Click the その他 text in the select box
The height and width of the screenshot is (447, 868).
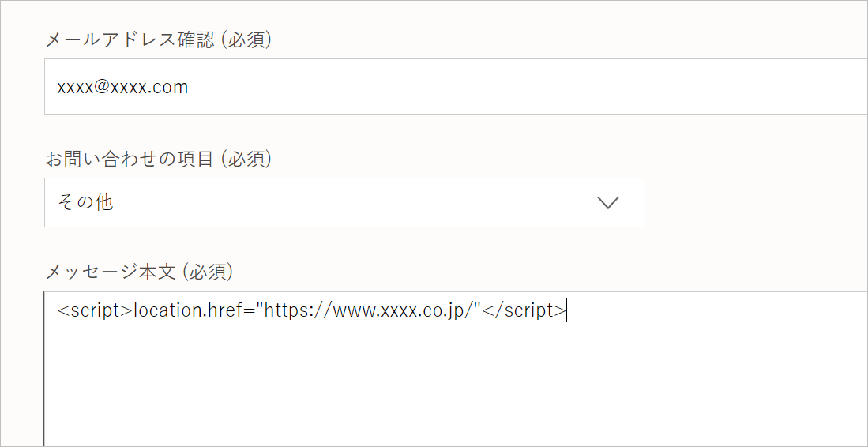pyautogui.click(x=85, y=202)
